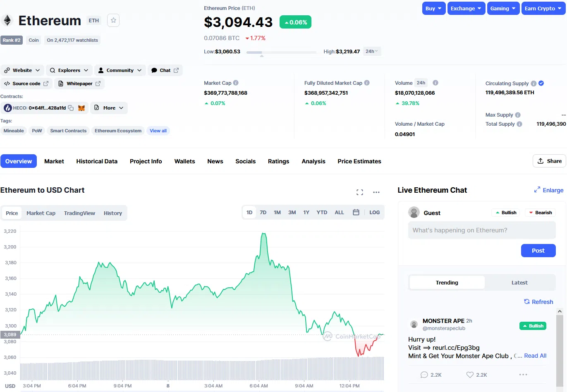567x392 pixels.
Task: Select the 1D chart range
Action: click(x=249, y=213)
